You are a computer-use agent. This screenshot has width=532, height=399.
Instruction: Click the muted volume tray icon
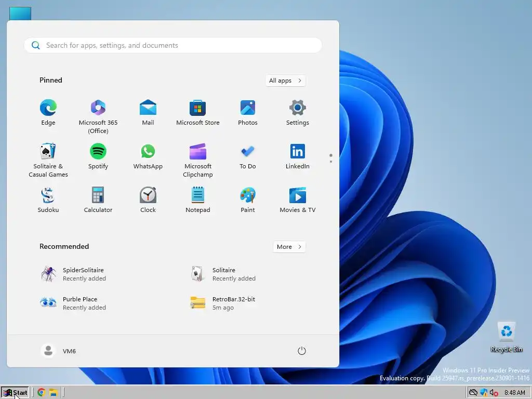click(494, 393)
